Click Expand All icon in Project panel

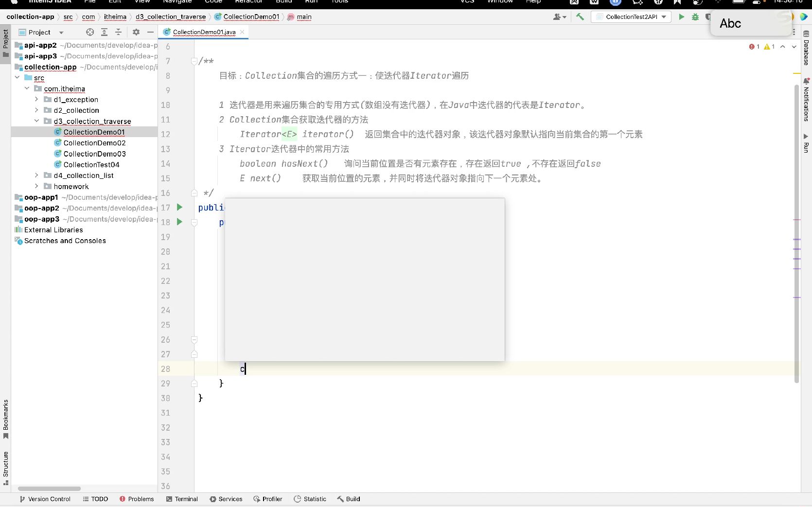coord(104,32)
